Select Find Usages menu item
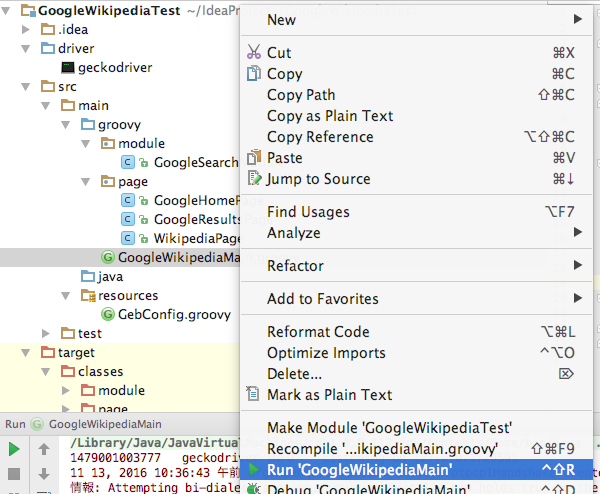 [x=416, y=212]
